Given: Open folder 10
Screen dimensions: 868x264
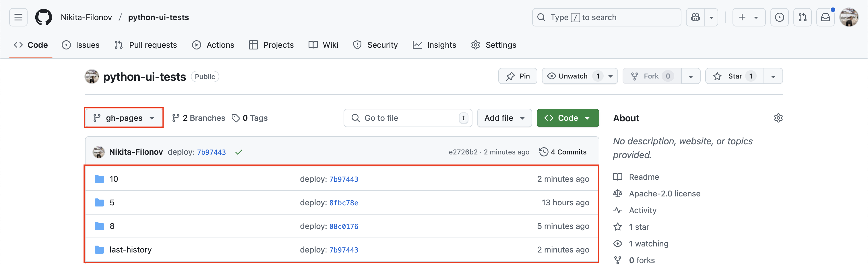Looking at the screenshot, I should [114, 179].
